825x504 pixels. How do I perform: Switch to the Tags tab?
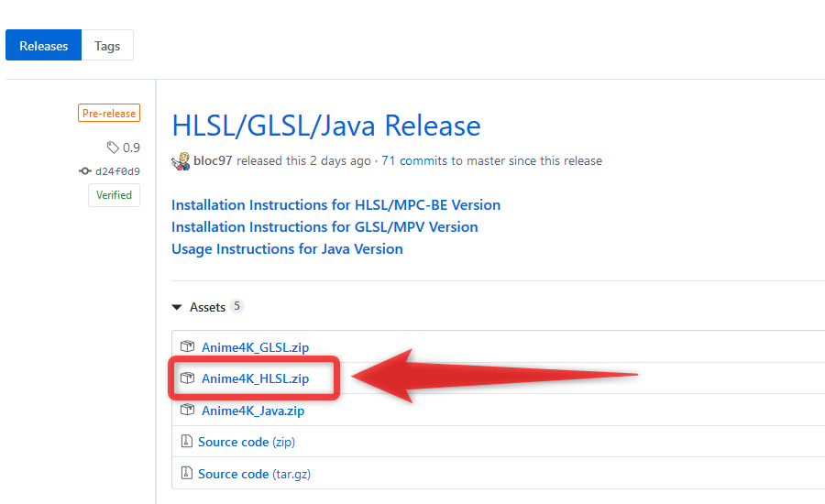click(x=107, y=46)
